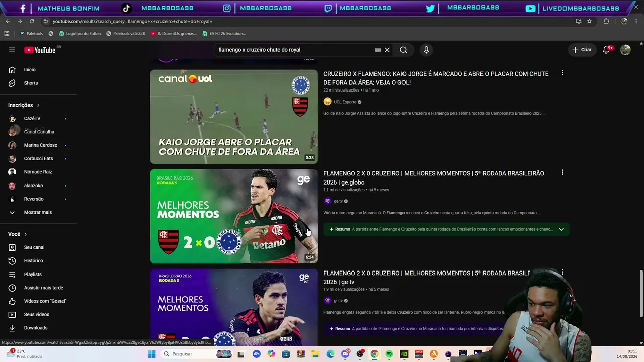Expand the Inscrições section
The image size is (644, 362).
(x=24, y=105)
